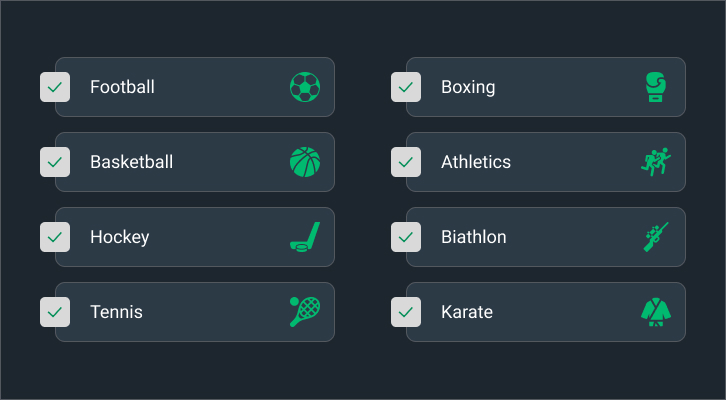Click the biathlon rifle icon
The image size is (726, 400).
click(656, 237)
